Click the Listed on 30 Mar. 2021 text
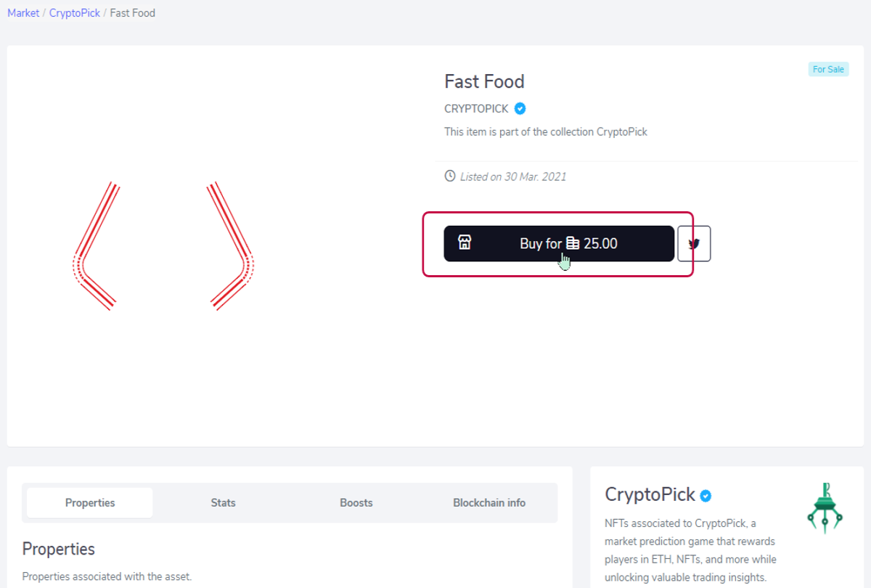The width and height of the screenshot is (871, 588). 513,176
